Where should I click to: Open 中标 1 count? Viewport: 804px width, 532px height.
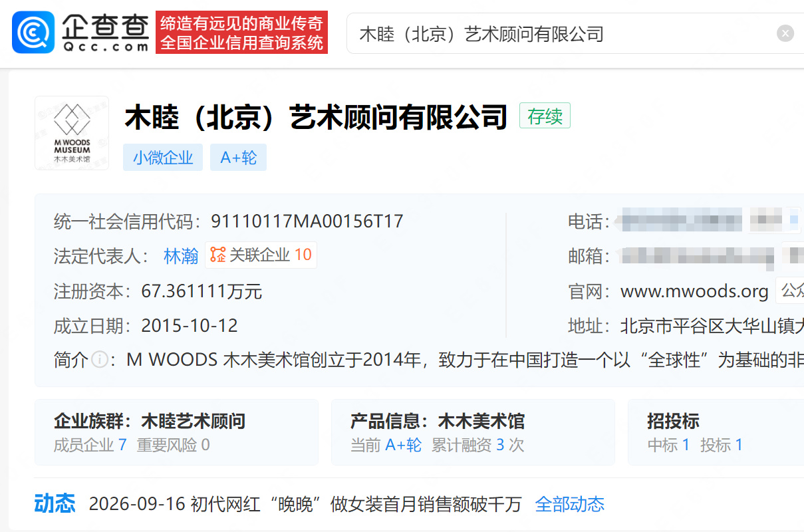668,445
